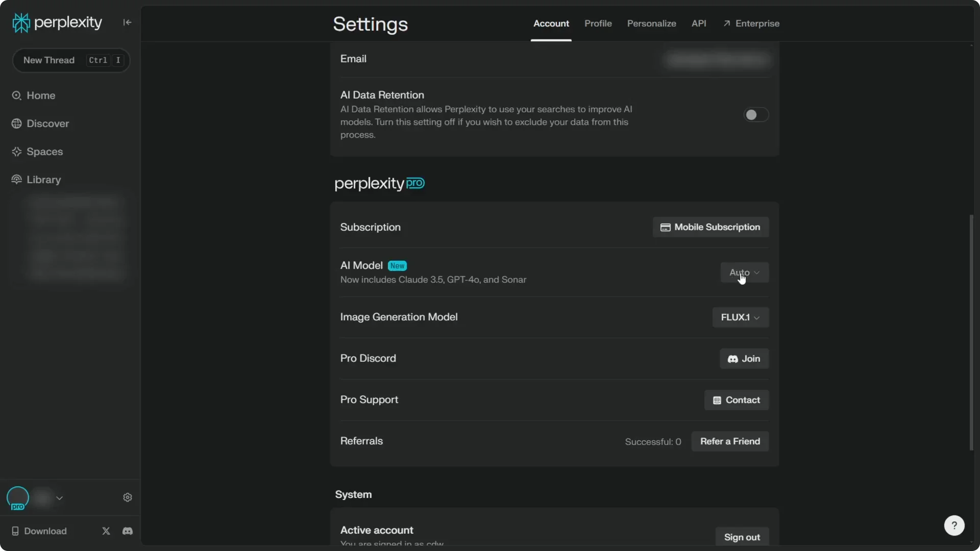The image size is (980, 551).
Task: Open Perplexity's Discord from the bottom bar
Action: point(127,531)
